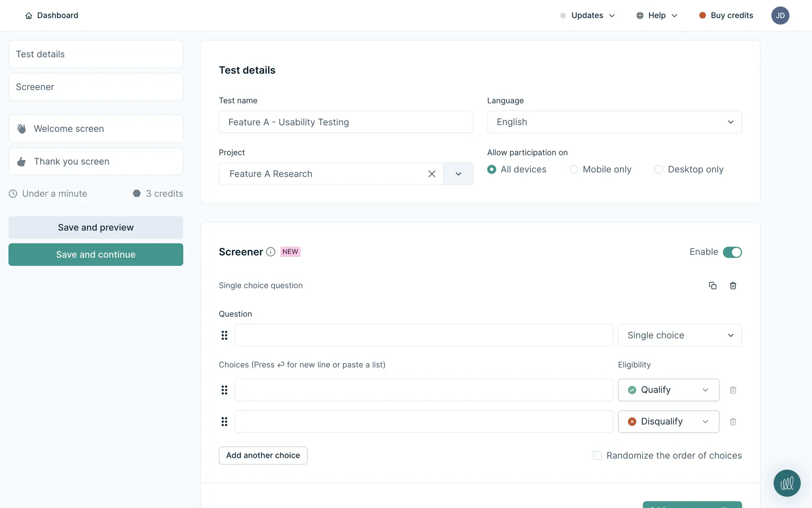Image resolution: width=812 pixels, height=508 pixels.
Task: Open the chat widget in bottom corner
Action: tap(787, 483)
